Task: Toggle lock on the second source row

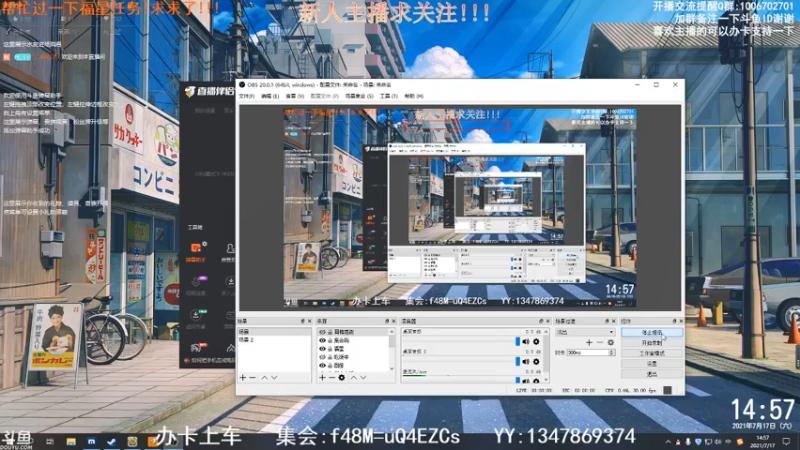Action: point(330,340)
